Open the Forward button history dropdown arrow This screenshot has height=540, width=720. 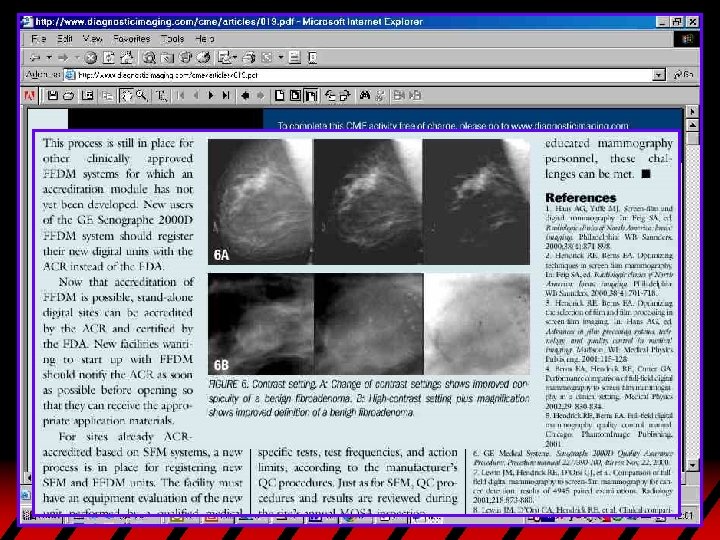pos(77,58)
